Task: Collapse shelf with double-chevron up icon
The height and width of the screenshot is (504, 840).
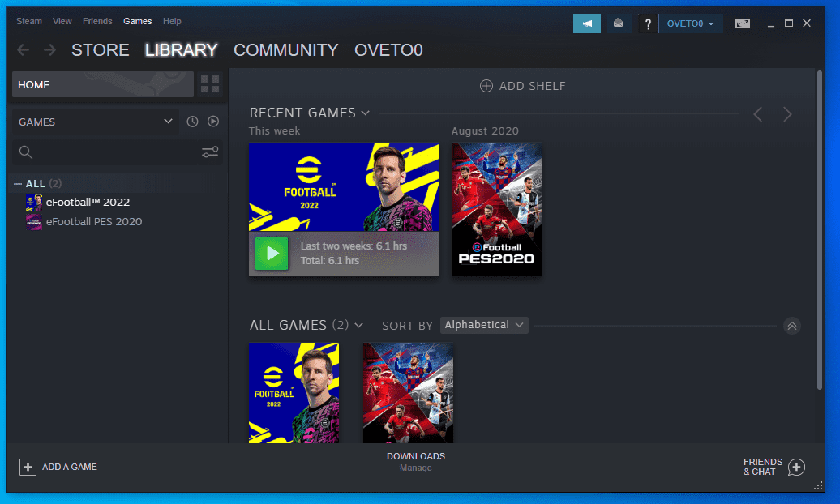Action: point(792,326)
